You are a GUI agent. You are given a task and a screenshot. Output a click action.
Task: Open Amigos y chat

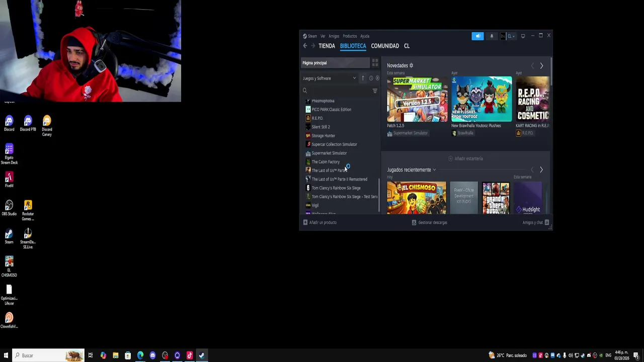536,222
